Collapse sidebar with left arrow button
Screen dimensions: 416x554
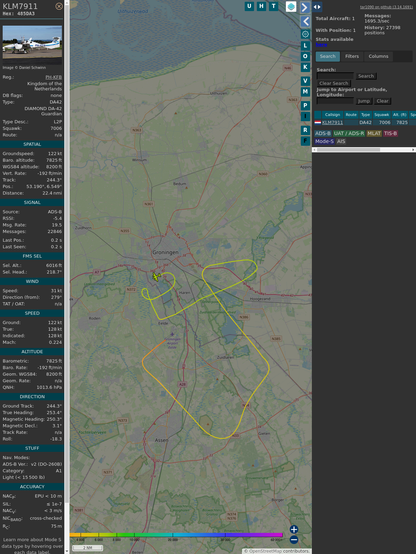click(305, 21)
